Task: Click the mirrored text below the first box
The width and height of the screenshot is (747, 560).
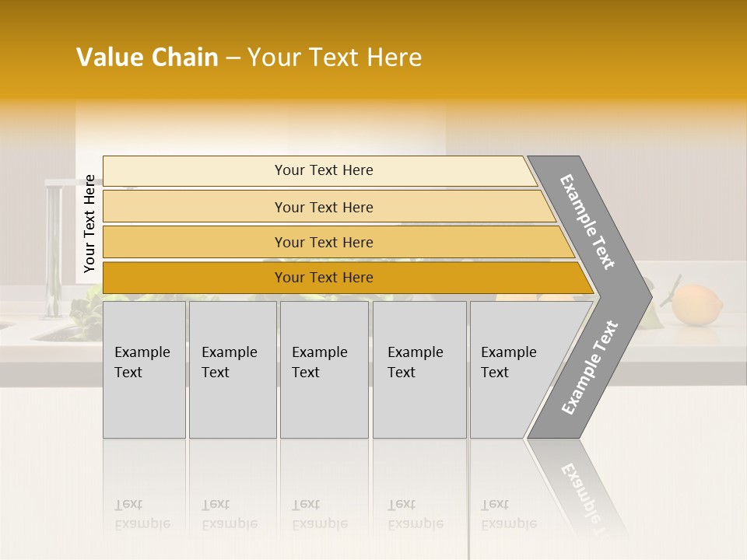Action: tap(142, 514)
